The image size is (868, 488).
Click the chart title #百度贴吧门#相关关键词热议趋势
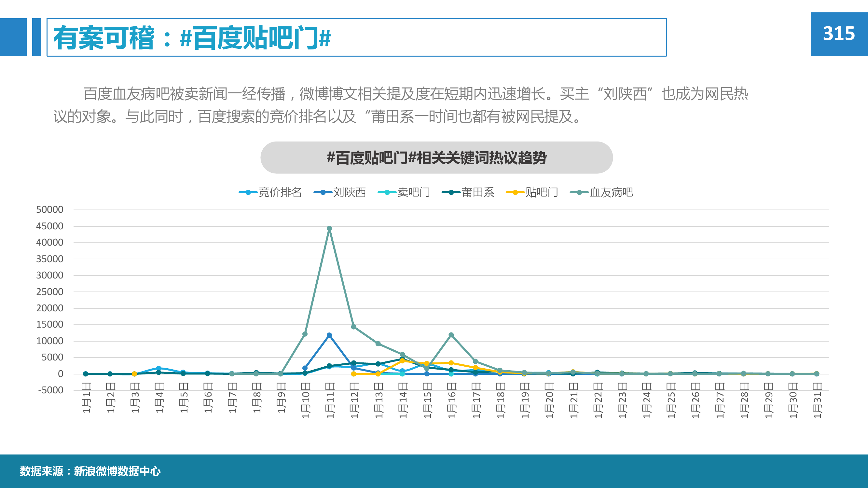pos(436,157)
